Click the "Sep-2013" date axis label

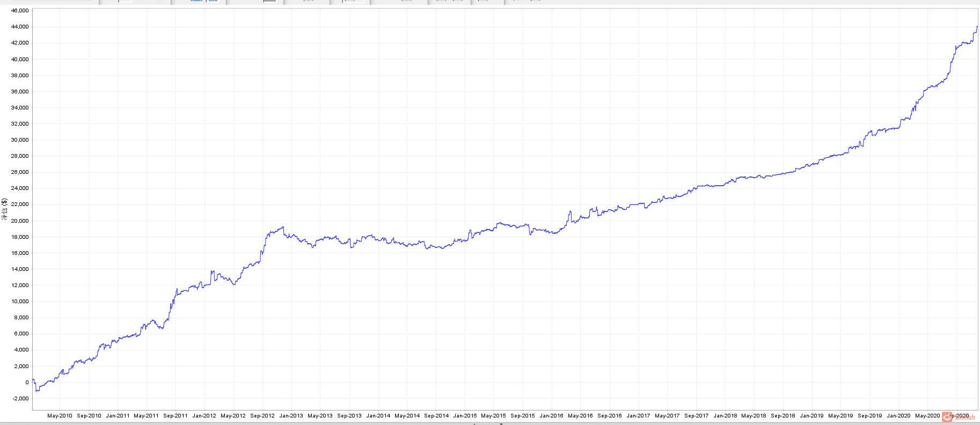349,416
